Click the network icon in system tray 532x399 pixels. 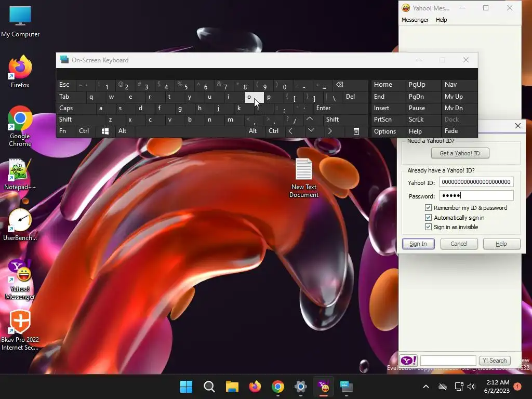pos(459,387)
